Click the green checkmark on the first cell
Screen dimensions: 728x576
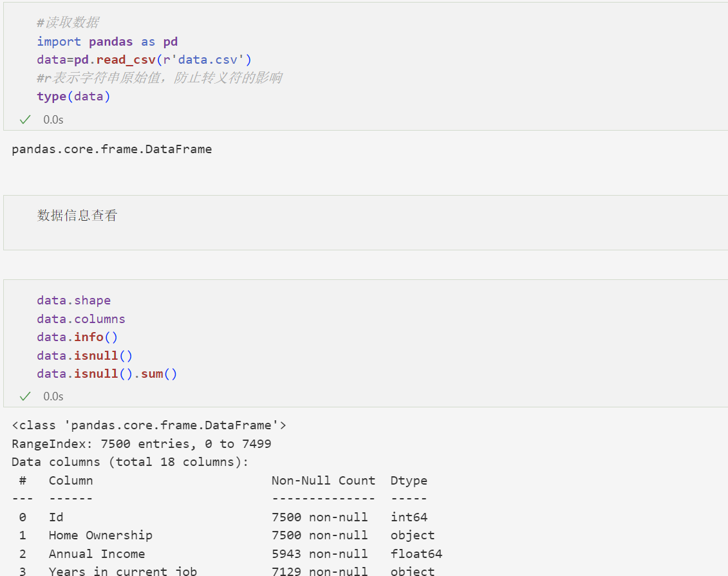(x=24, y=119)
